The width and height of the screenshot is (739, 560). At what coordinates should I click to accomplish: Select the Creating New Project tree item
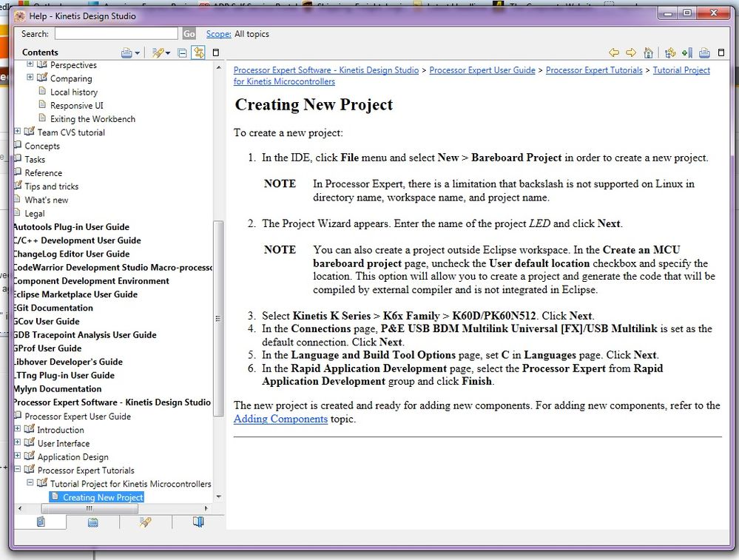point(103,497)
